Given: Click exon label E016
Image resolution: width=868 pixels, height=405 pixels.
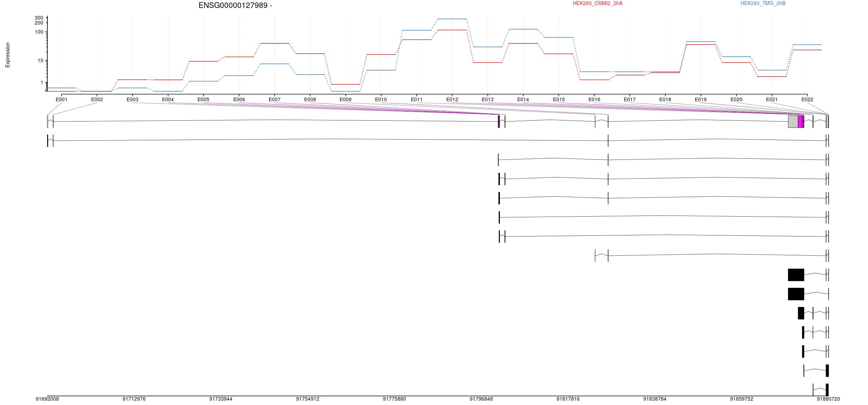Looking at the screenshot, I should point(594,99).
